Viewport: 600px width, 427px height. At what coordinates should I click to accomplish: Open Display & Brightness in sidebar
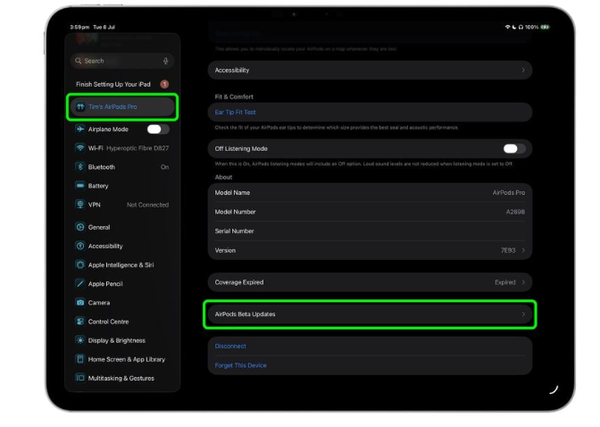(x=122, y=340)
